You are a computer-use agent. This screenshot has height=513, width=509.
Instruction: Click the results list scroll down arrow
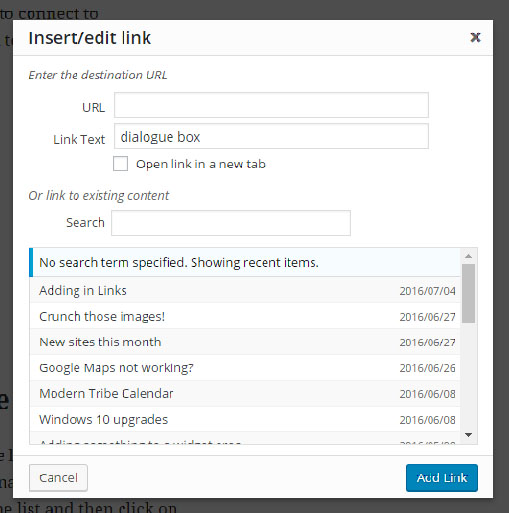[x=468, y=435]
